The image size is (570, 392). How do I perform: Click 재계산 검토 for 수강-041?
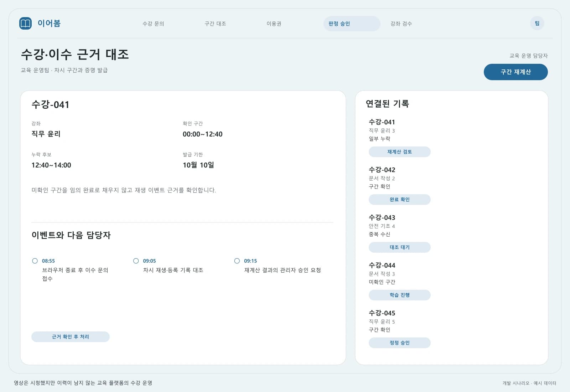(x=399, y=152)
